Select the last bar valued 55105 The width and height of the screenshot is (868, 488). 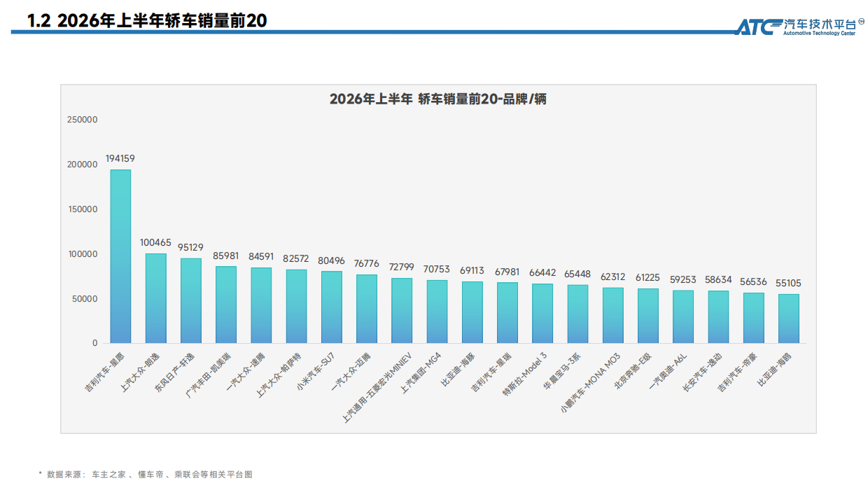789,319
